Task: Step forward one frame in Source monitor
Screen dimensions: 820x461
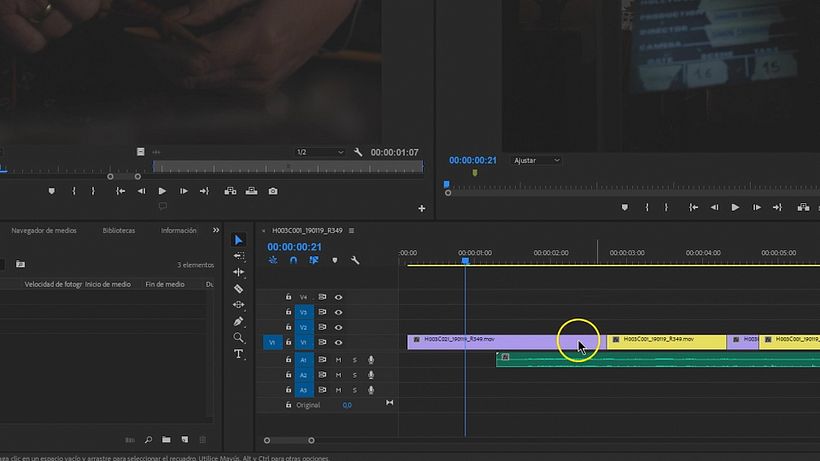Action: [x=184, y=191]
